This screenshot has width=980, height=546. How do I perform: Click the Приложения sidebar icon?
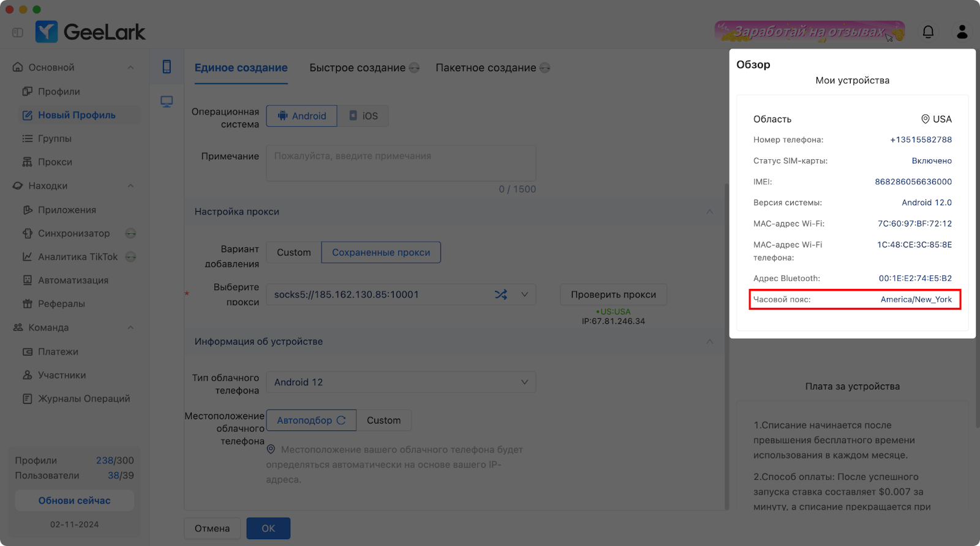point(27,210)
